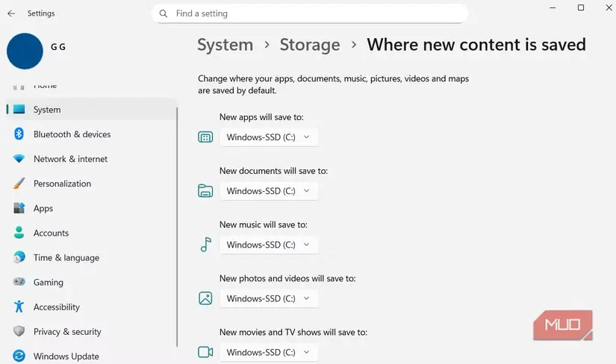Click the new apps icon beside dropdown
The height and width of the screenshot is (364, 616).
205,137
